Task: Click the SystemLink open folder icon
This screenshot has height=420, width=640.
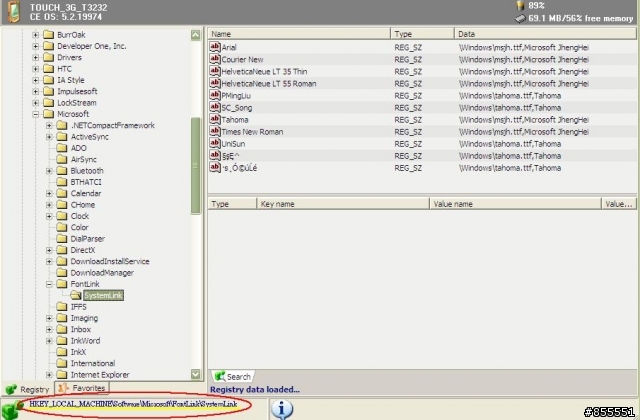Action: (76, 295)
